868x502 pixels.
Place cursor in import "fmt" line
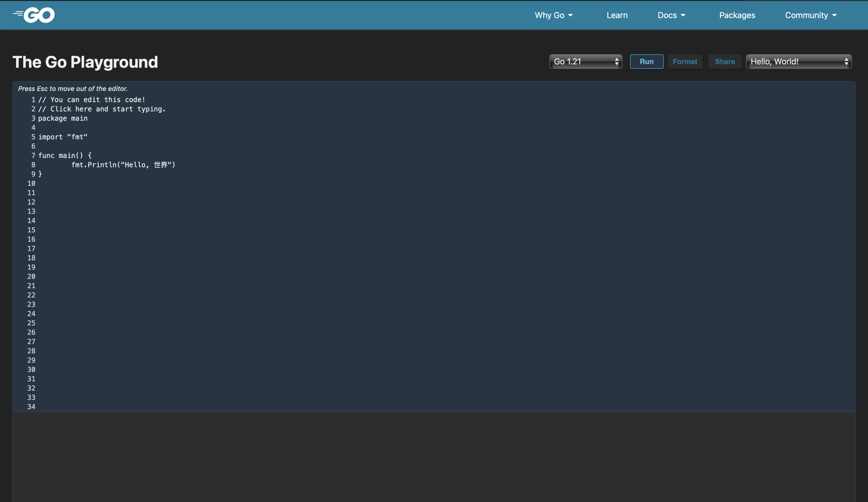63,137
